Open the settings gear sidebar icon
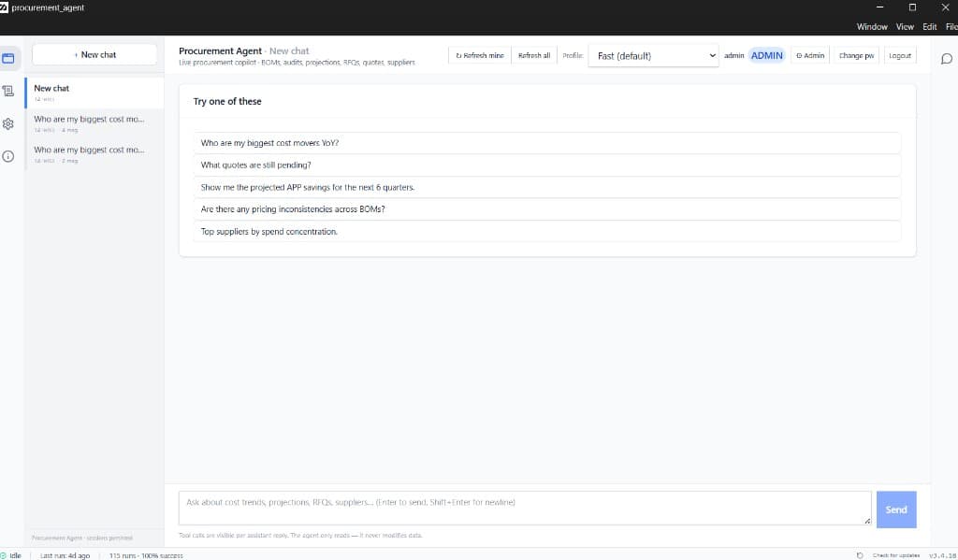 [8, 124]
